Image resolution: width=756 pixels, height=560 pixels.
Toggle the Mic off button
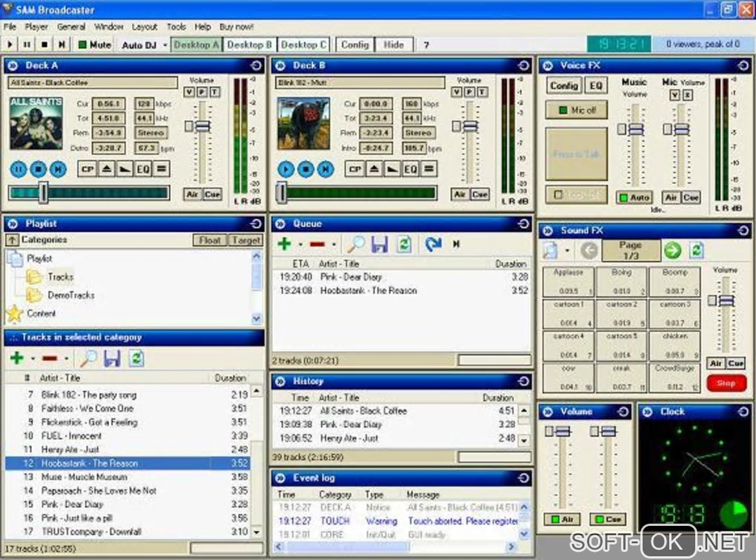(x=577, y=110)
